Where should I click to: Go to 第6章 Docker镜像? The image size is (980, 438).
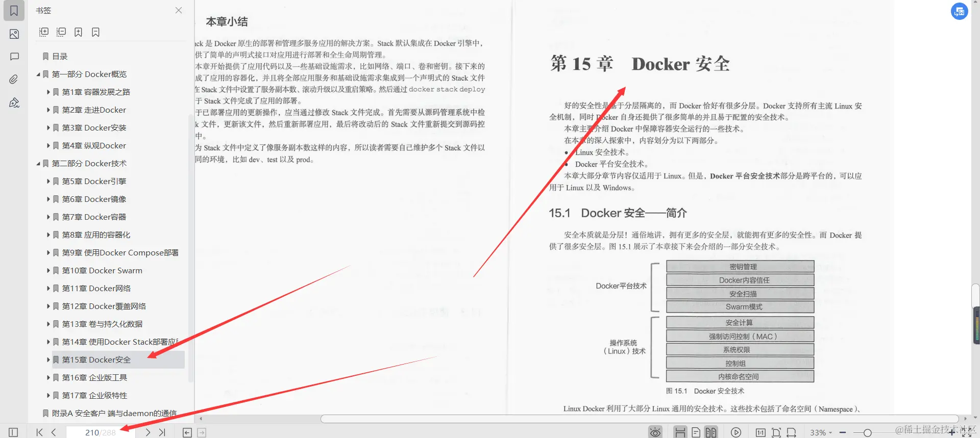coord(94,199)
